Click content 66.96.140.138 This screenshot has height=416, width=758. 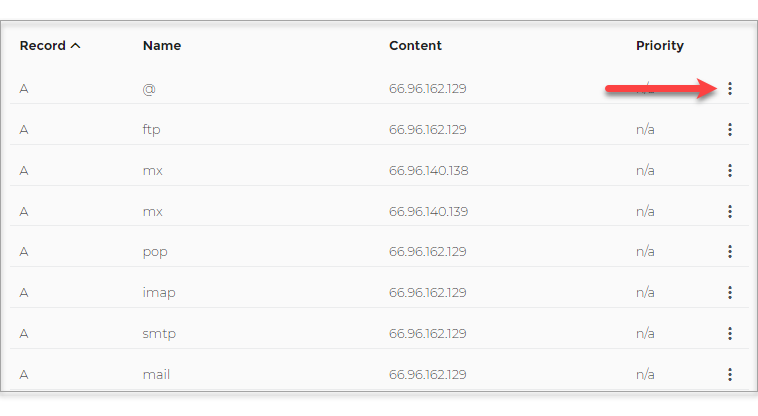click(429, 171)
